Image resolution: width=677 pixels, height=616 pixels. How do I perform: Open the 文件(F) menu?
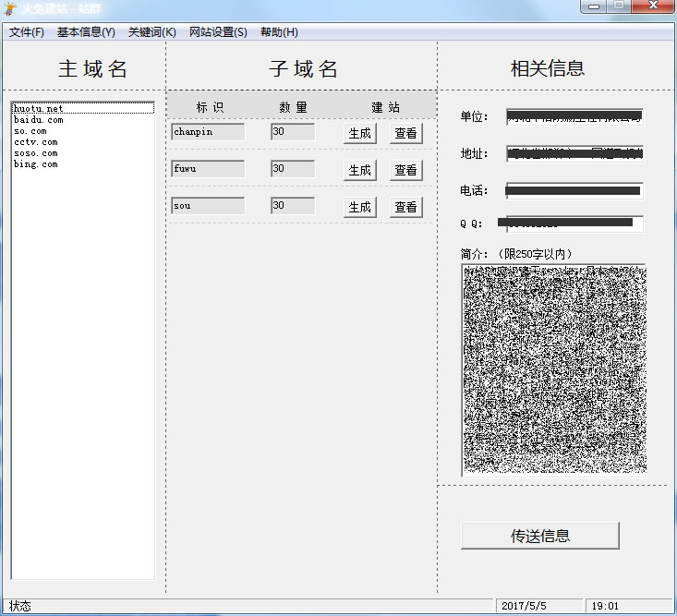(27, 32)
